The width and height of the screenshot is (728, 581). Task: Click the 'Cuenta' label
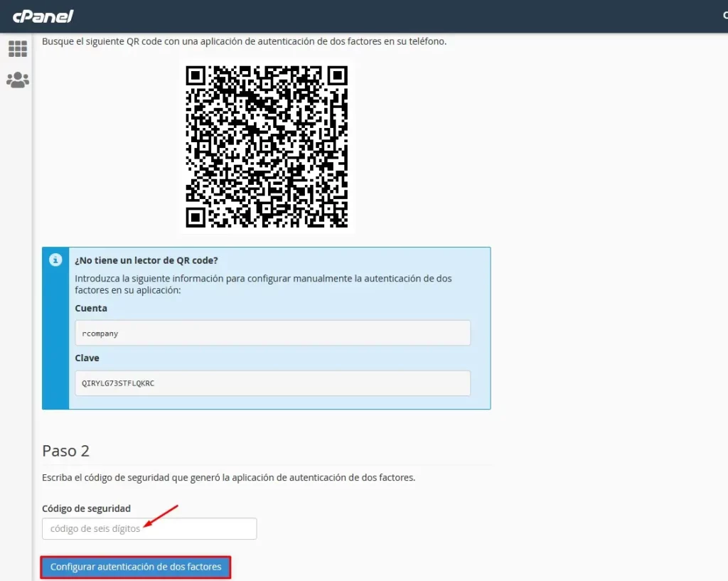(x=91, y=309)
